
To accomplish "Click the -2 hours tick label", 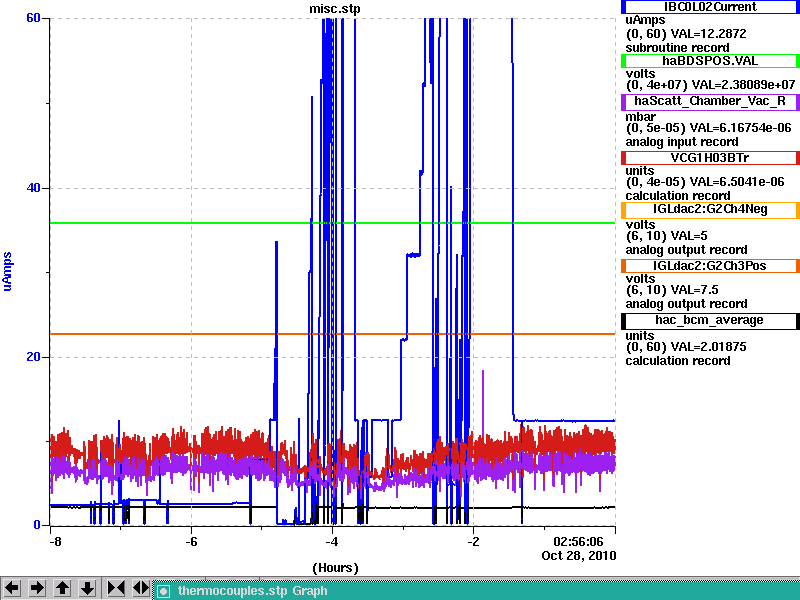I will click(x=473, y=541).
